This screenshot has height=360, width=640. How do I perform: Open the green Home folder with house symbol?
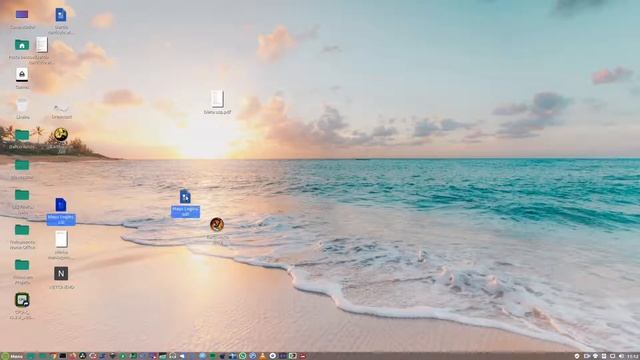[x=22, y=45]
